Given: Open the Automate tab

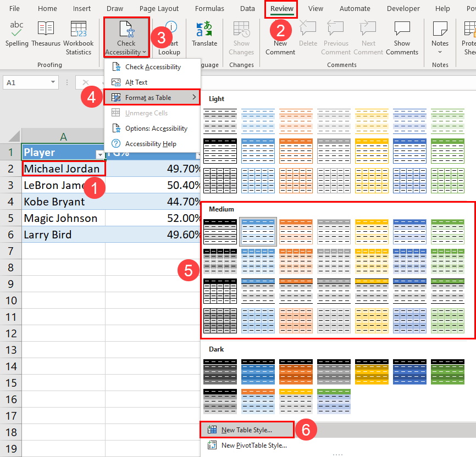Looking at the screenshot, I should pyautogui.click(x=355, y=8).
